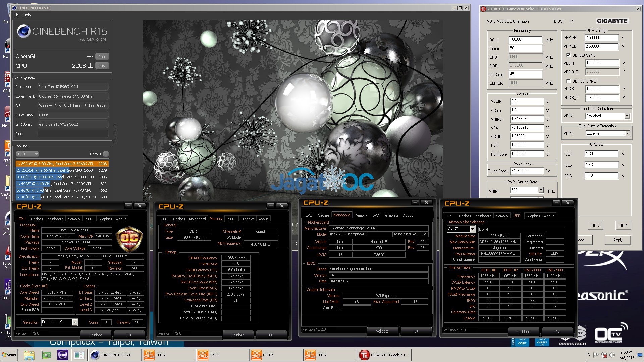The image size is (644, 362).
Task: Show hidden tray icons arrow
Action: (589, 354)
